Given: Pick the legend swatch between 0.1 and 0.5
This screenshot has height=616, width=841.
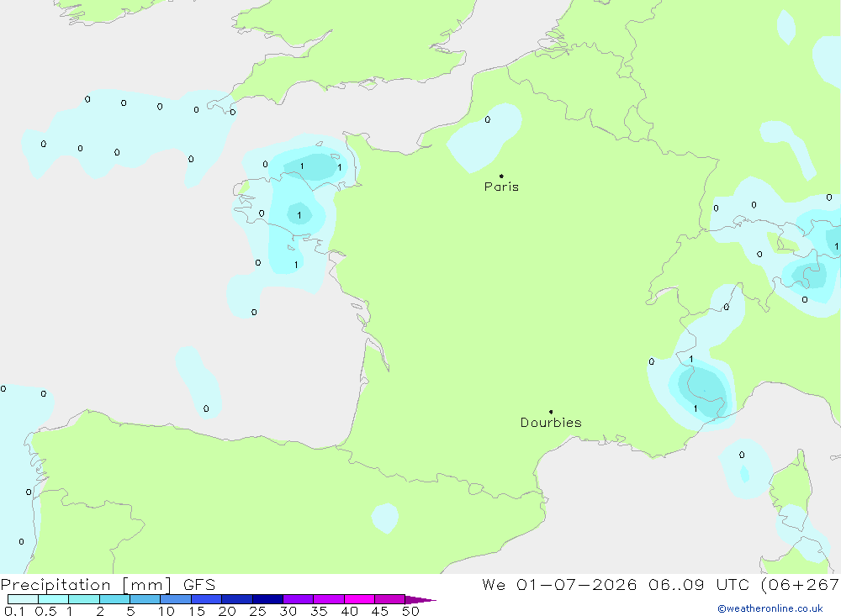Looking at the screenshot, I should tap(23, 599).
